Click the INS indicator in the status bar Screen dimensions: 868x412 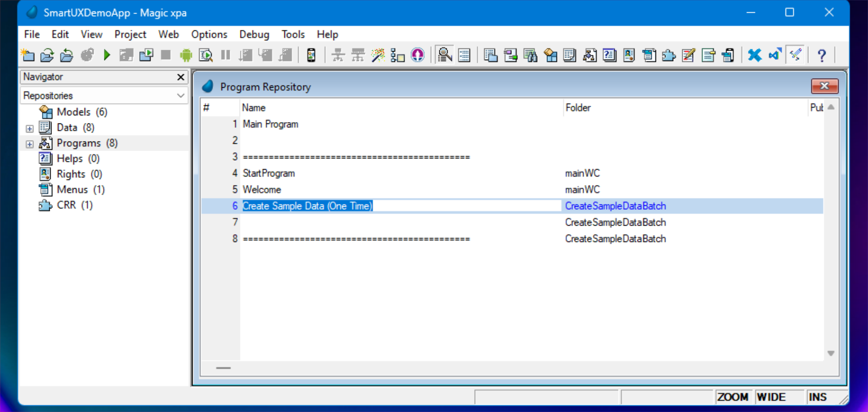tap(818, 397)
